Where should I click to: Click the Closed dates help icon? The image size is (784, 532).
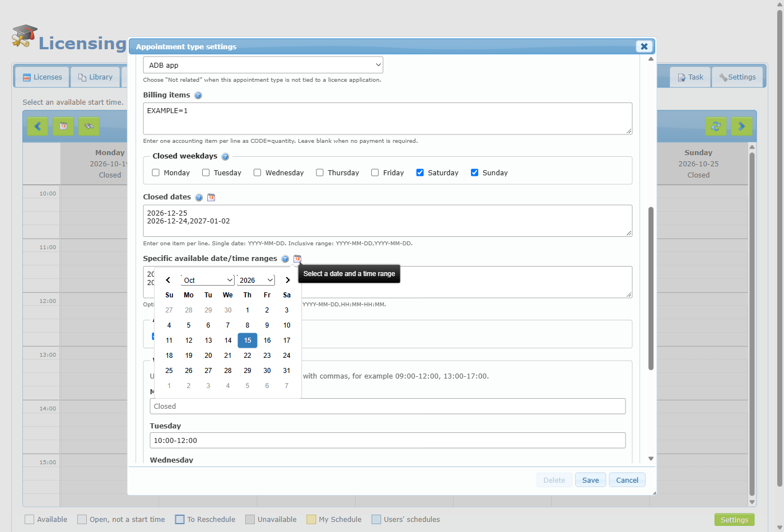(199, 198)
